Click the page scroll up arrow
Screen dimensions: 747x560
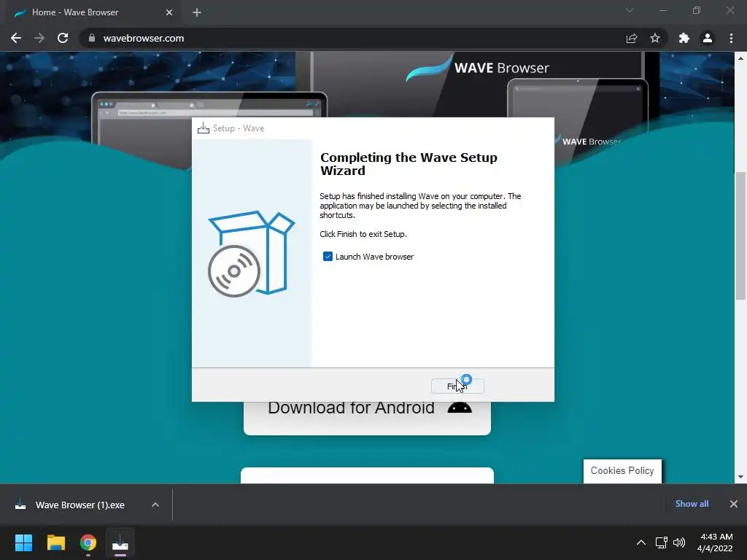(740, 58)
